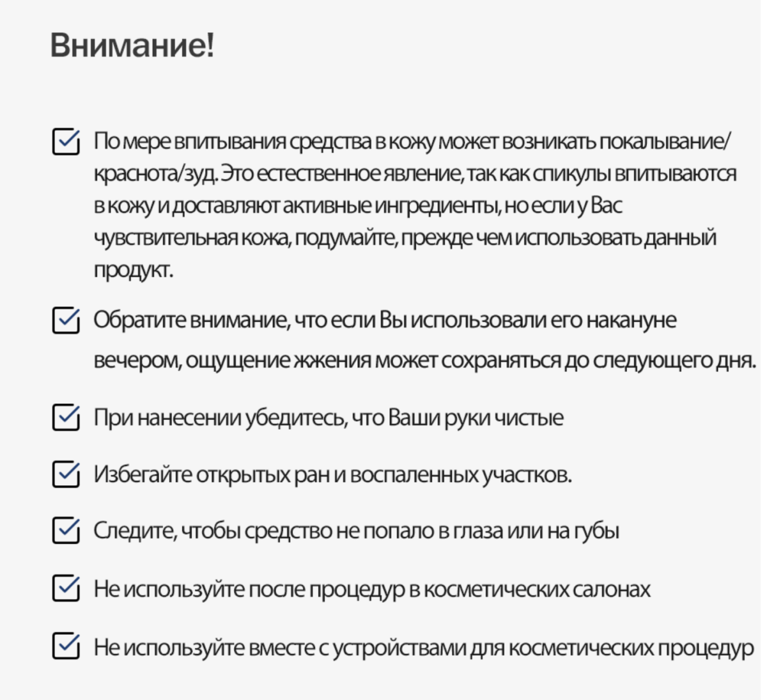Click the text "Избегайте открытых ран и воспаленных участков."
The width and height of the screenshot is (767, 700).
point(332,474)
